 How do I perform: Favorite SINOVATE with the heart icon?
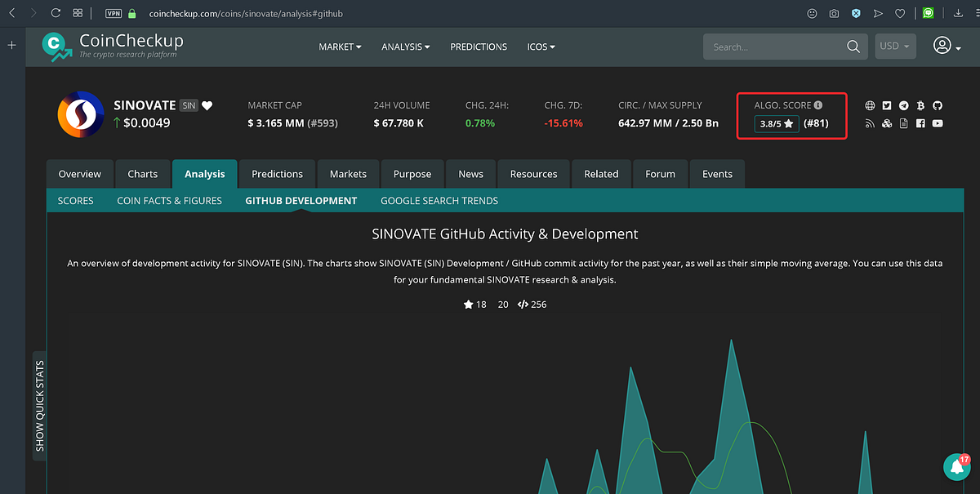tap(207, 105)
